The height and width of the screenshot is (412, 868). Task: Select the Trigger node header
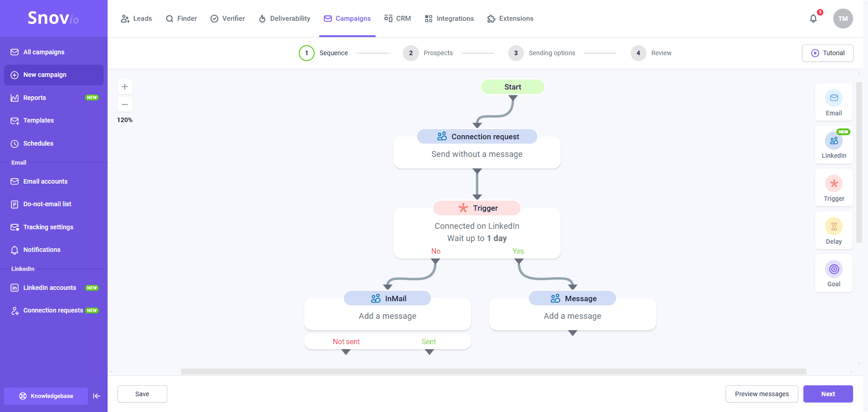pyautogui.click(x=477, y=208)
